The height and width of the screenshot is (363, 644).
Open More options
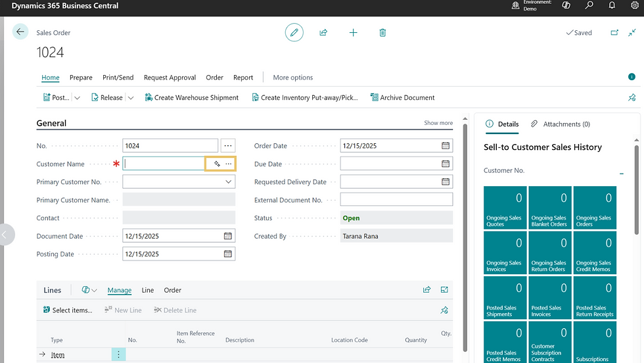click(x=293, y=78)
